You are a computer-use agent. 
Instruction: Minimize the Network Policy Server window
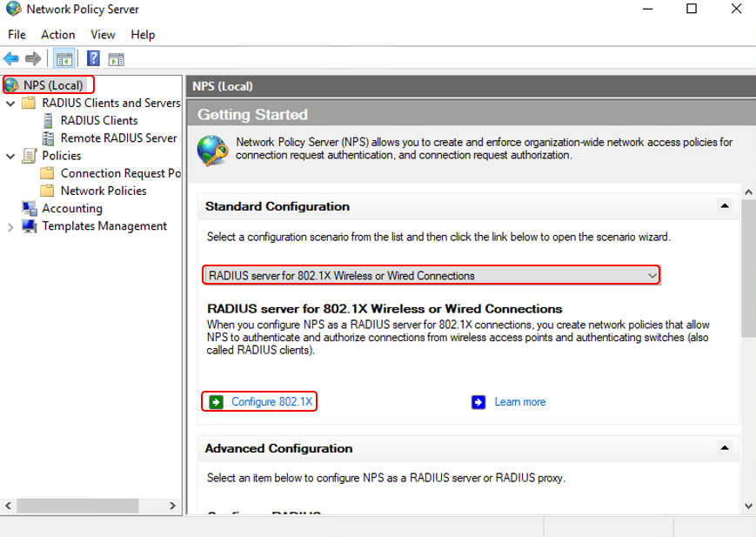pos(647,9)
